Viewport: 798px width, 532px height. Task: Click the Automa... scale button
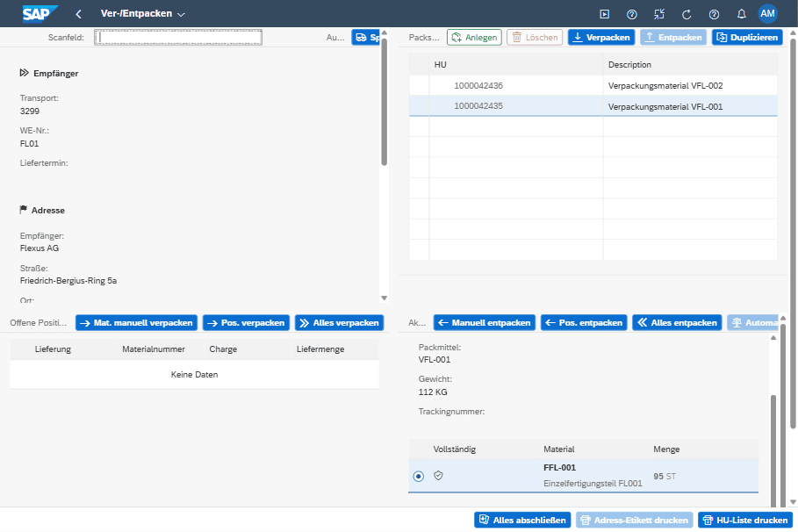click(x=752, y=323)
